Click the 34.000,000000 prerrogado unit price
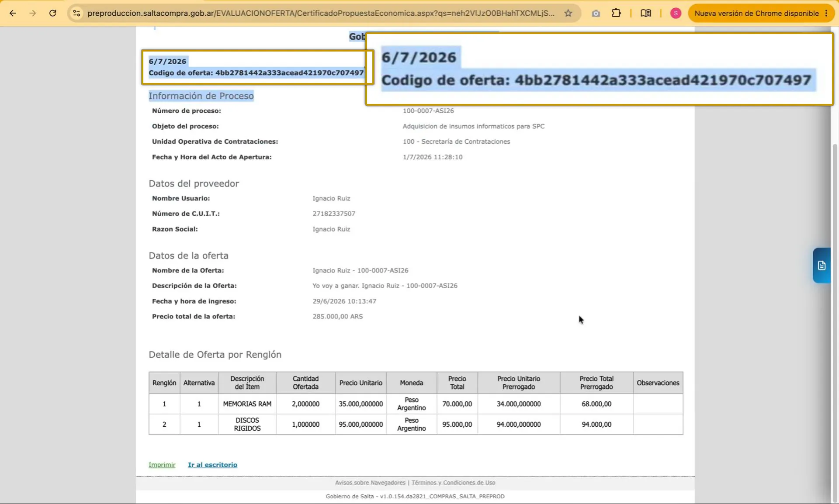 point(519,404)
